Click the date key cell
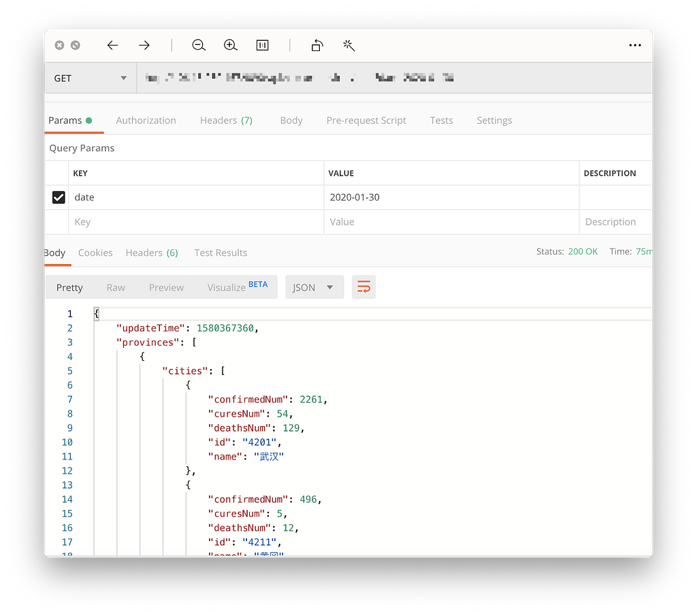Image resolution: width=697 pixels, height=616 pixels. coord(196,197)
